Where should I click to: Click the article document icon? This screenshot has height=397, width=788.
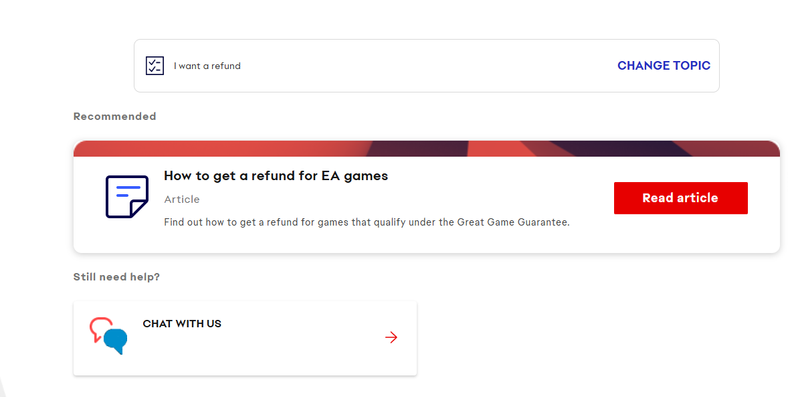pyautogui.click(x=127, y=196)
